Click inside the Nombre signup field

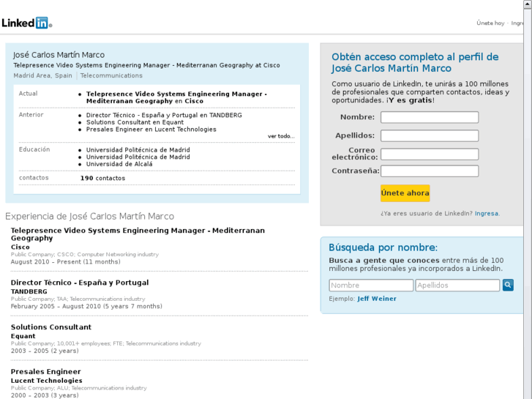point(430,117)
